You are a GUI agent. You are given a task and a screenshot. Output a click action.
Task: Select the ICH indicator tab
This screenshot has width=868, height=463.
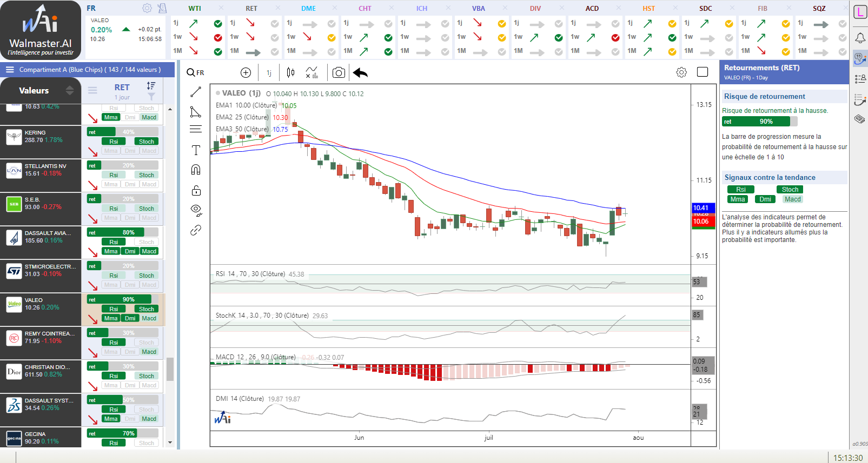(422, 9)
